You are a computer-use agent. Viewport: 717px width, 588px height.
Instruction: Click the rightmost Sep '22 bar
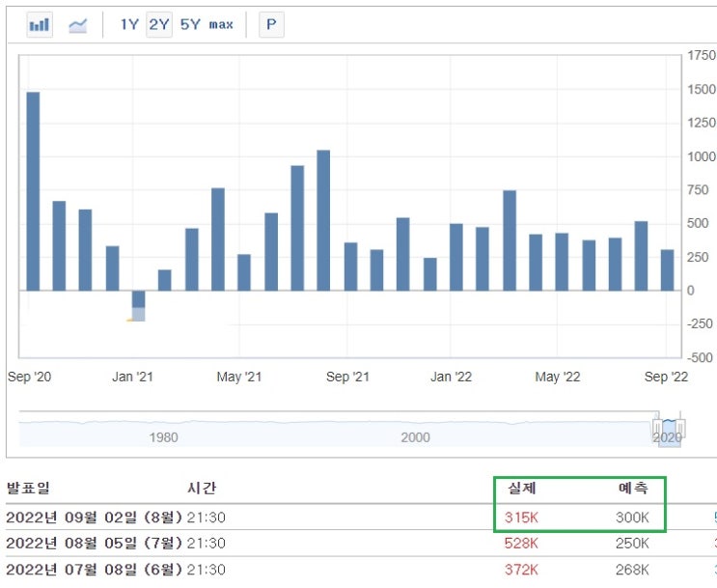[668, 270]
